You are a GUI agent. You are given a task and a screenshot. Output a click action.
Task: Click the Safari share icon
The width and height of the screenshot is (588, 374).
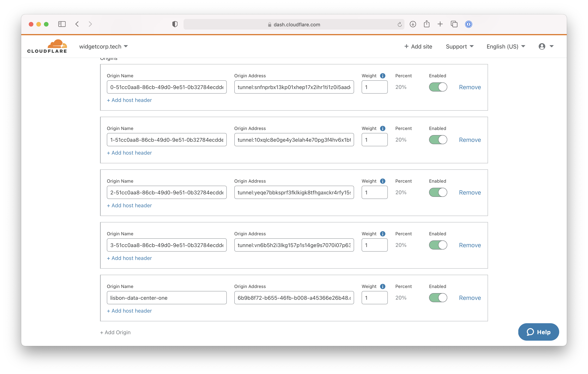pyautogui.click(x=427, y=24)
